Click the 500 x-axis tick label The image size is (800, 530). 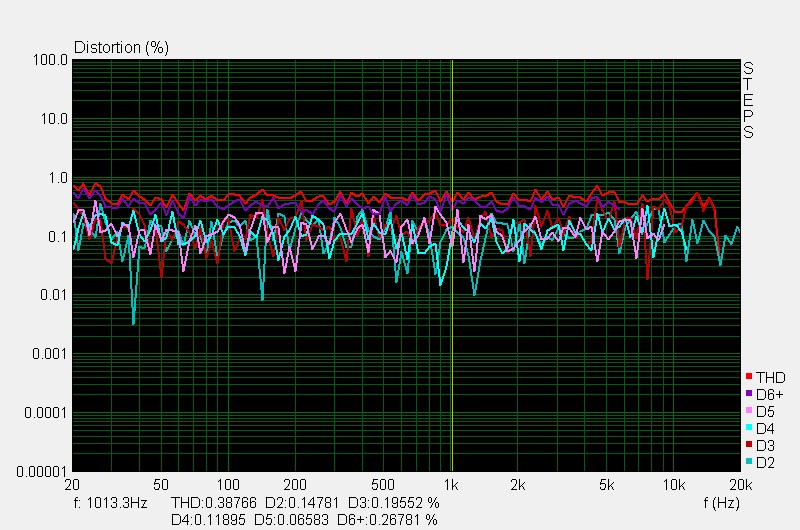tap(383, 485)
